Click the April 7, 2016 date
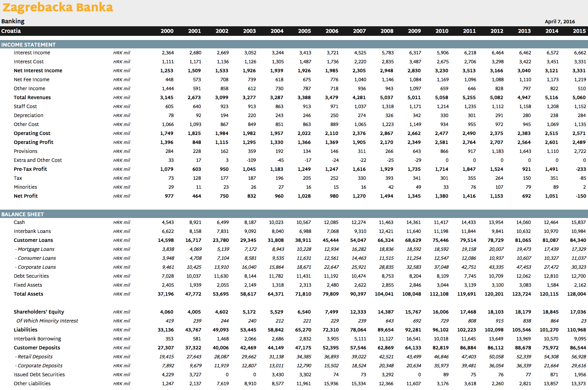Screen dimensions: 588x390 [x=560, y=22]
